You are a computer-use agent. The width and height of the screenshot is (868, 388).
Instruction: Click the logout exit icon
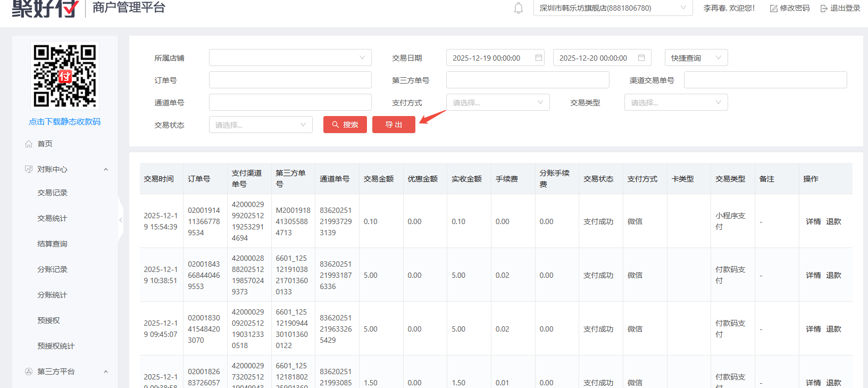tap(824, 9)
